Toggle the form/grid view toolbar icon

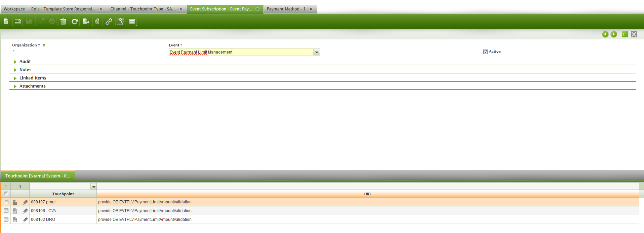coord(132,22)
